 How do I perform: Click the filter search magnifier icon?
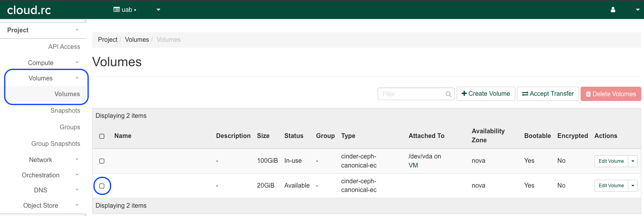448,94
